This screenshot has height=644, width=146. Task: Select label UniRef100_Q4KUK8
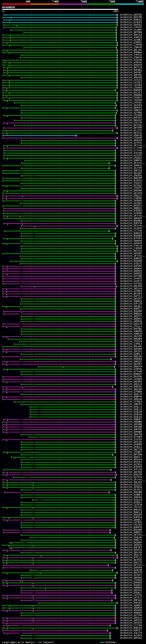click(131, 567)
